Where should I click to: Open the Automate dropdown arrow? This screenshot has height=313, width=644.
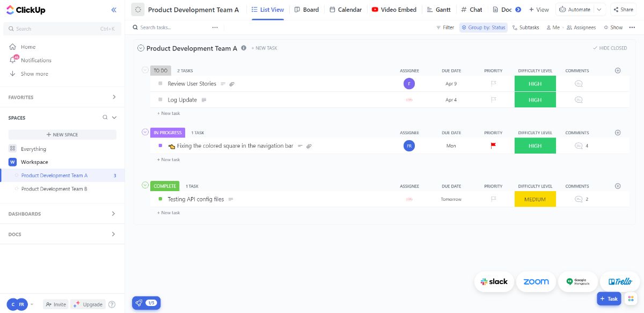click(x=599, y=10)
